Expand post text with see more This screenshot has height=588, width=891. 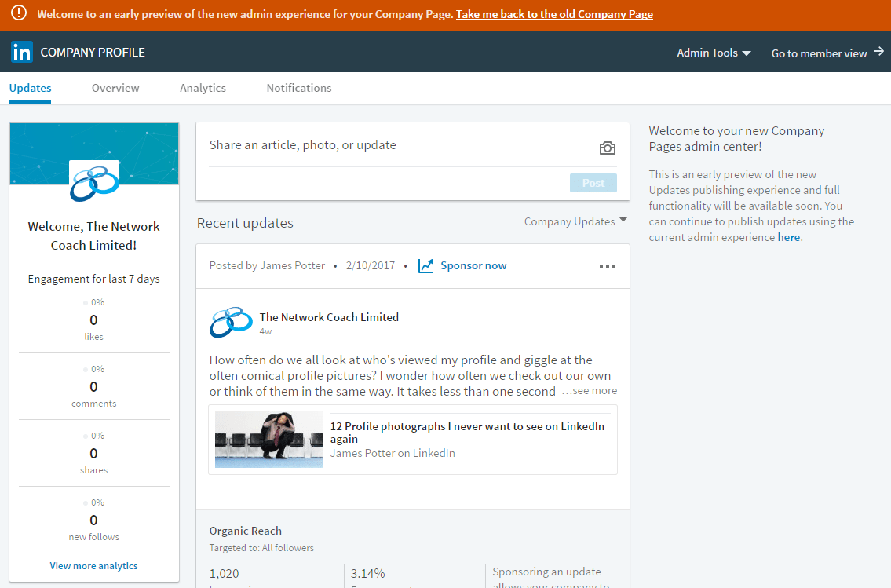point(590,391)
